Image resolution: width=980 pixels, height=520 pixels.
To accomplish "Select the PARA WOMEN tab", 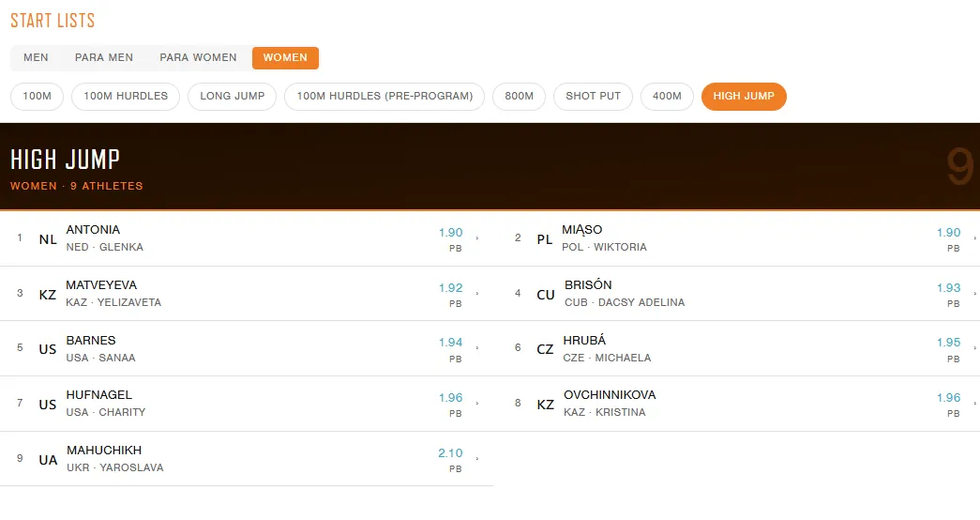I will (x=198, y=57).
